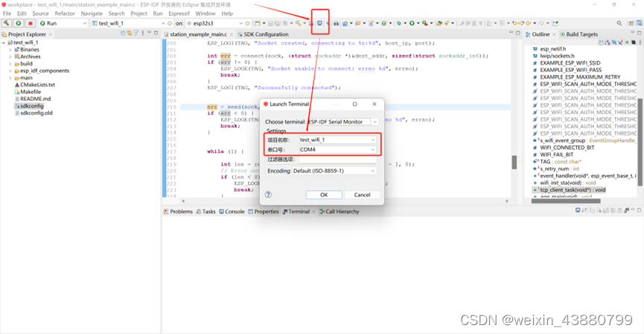Click the red Stop button in launch bar
644x334 pixels.
coord(30,23)
